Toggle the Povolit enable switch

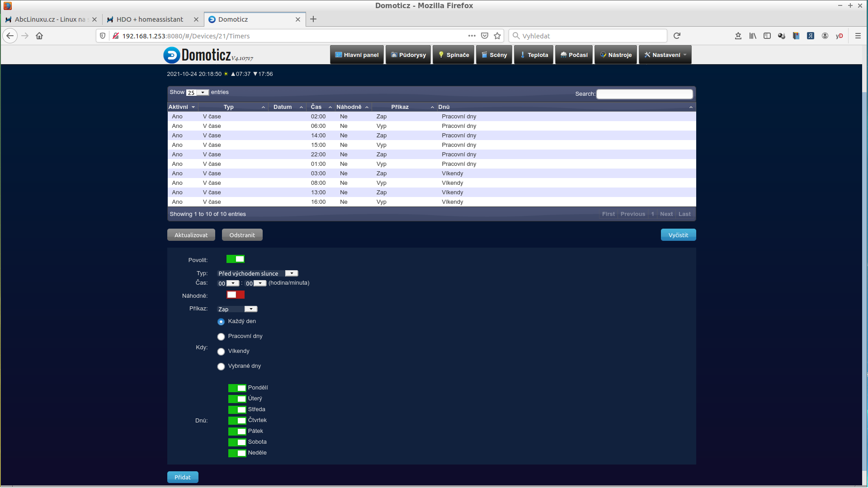[x=236, y=259]
